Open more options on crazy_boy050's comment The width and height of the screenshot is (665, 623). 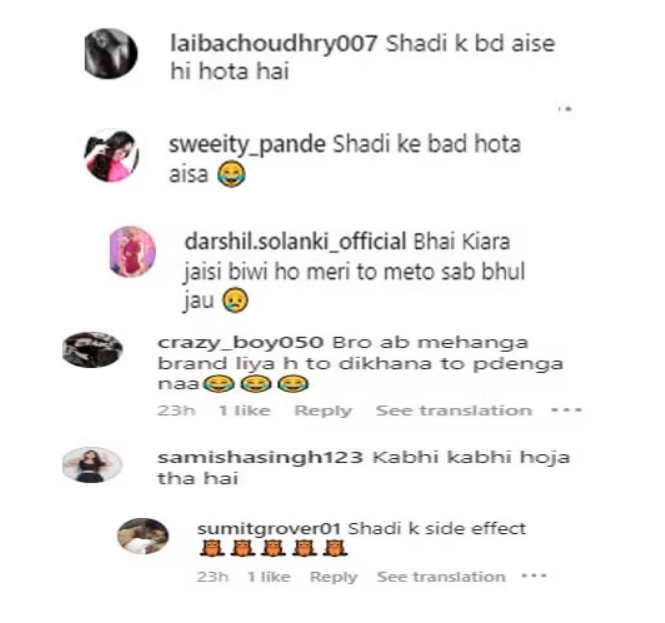(x=566, y=410)
